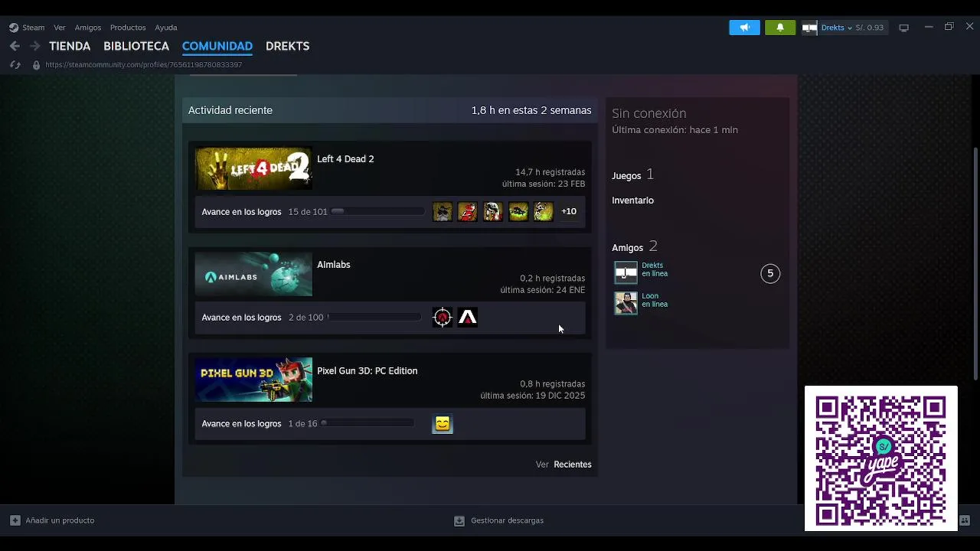
Task: Click the level 5 badge circle
Action: coord(770,273)
